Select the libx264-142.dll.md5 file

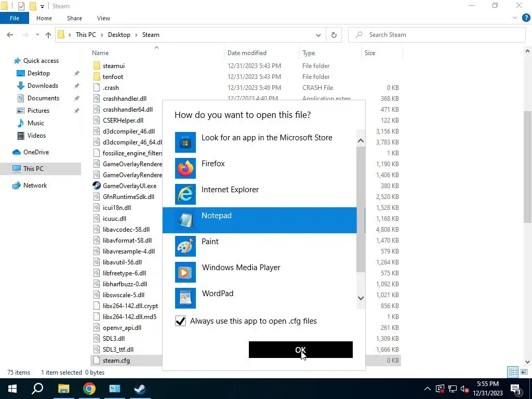point(129,317)
